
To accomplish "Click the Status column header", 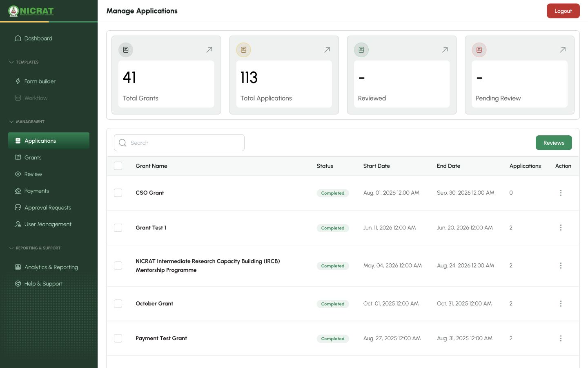I will (325, 166).
